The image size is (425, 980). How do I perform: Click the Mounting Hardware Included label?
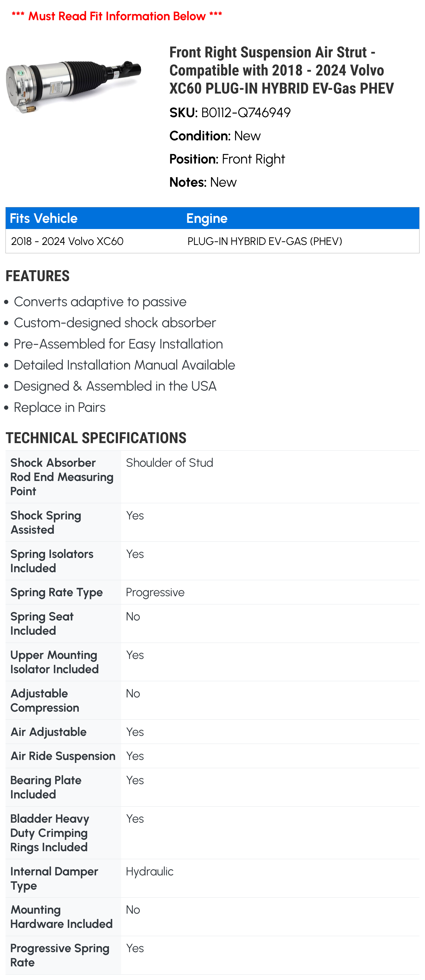point(61,917)
